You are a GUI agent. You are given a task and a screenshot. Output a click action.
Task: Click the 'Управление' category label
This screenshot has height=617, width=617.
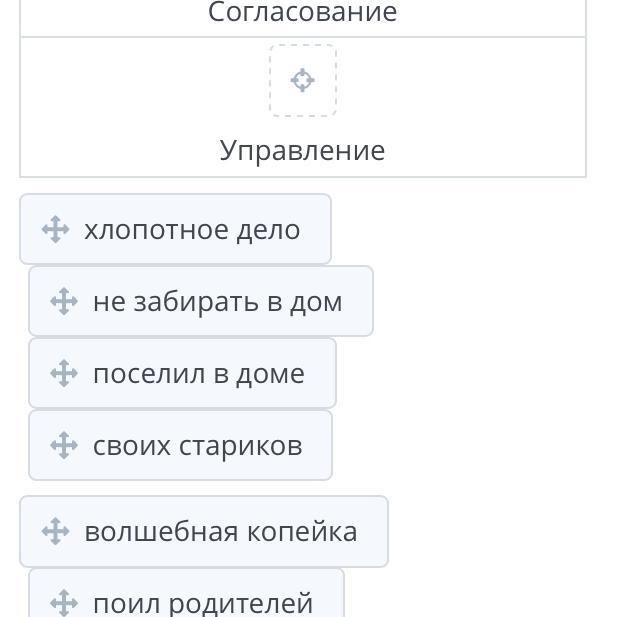(x=302, y=151)
